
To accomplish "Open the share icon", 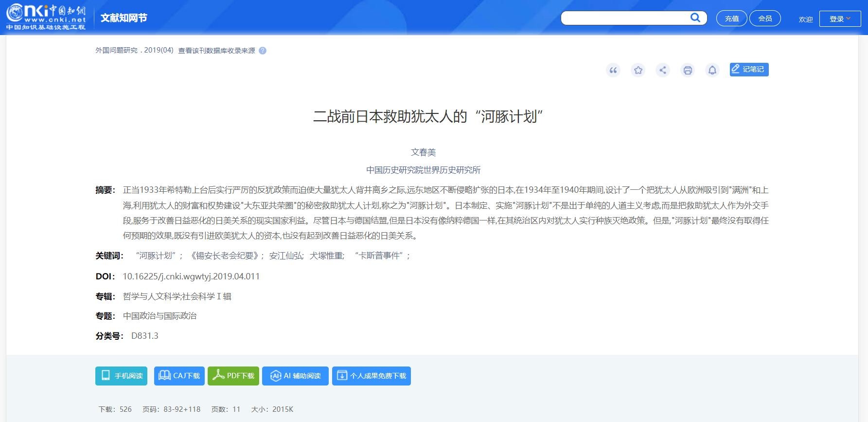I will (663, 70).
